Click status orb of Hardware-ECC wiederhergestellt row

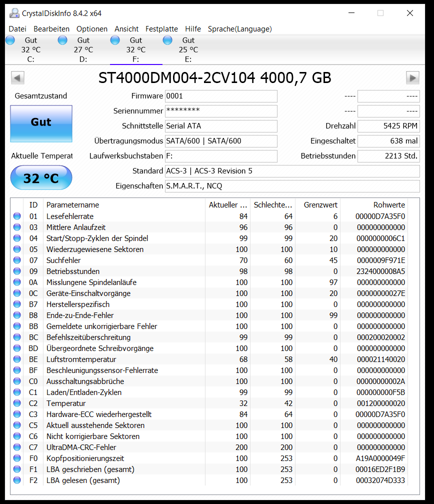coord(17,414)
